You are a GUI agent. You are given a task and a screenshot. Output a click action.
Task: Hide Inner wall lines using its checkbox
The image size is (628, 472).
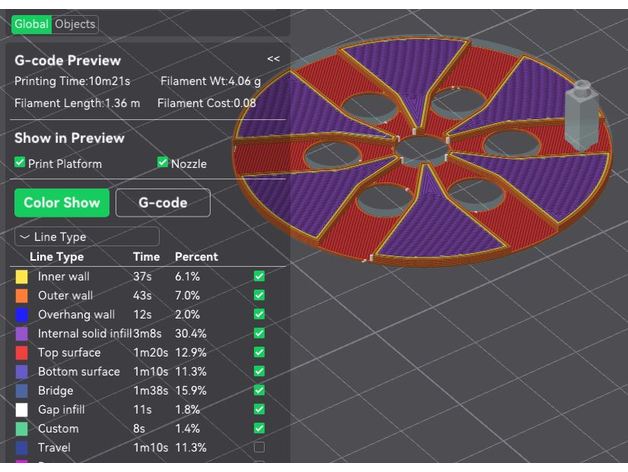click(x=260, y=276)
